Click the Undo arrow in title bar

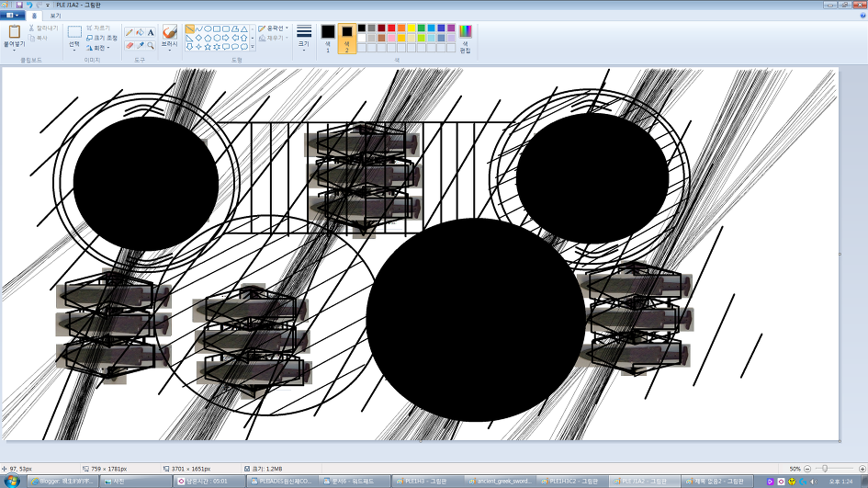coord(28,5)
